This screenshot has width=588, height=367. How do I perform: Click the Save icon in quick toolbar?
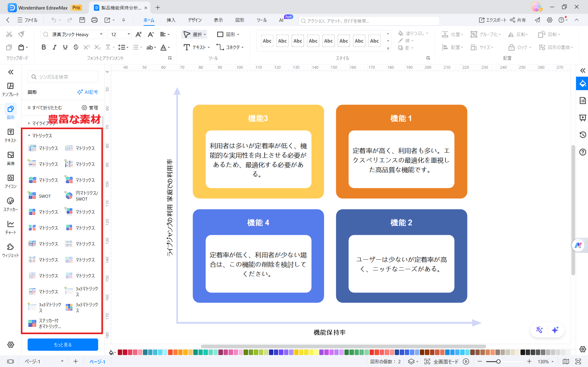click(x=82, y=20)
